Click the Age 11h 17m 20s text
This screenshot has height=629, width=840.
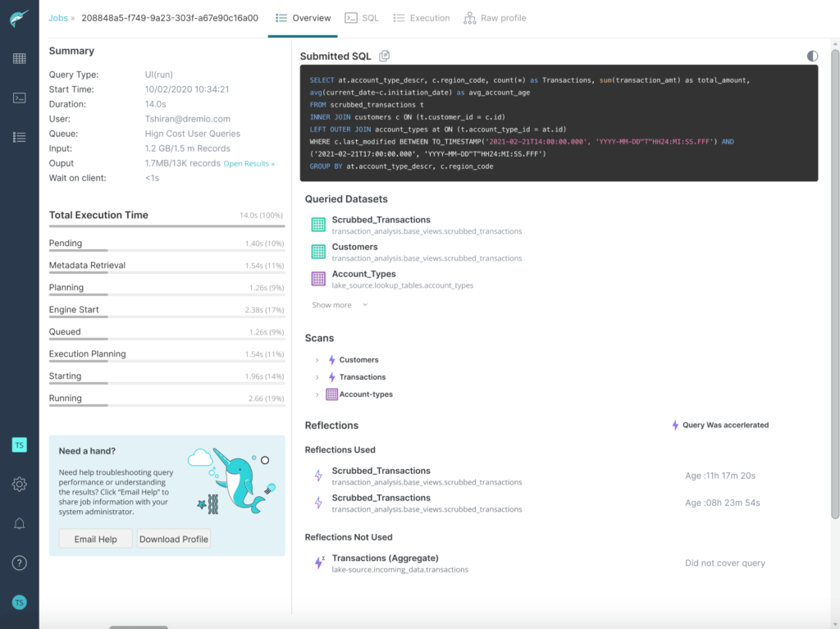[x=720, y=476]
